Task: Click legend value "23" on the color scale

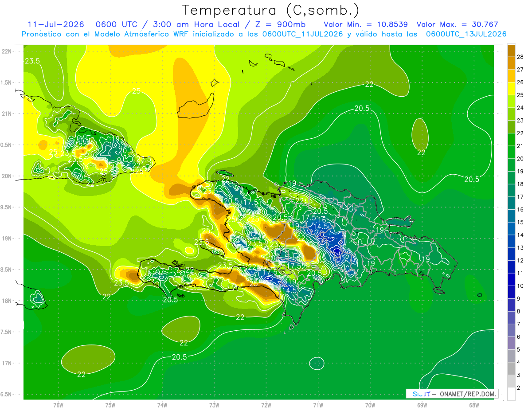Action: pos(521,121)
